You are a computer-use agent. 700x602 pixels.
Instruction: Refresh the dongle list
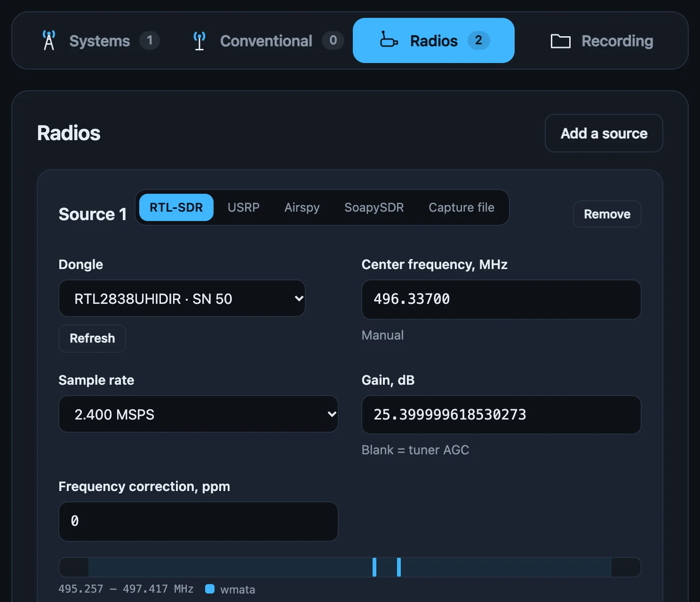coord(92,338)
